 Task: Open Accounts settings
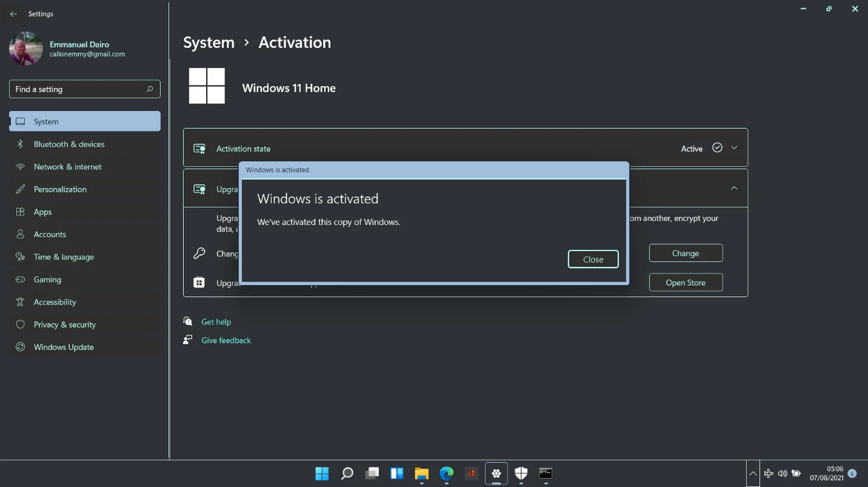point(85,234)
